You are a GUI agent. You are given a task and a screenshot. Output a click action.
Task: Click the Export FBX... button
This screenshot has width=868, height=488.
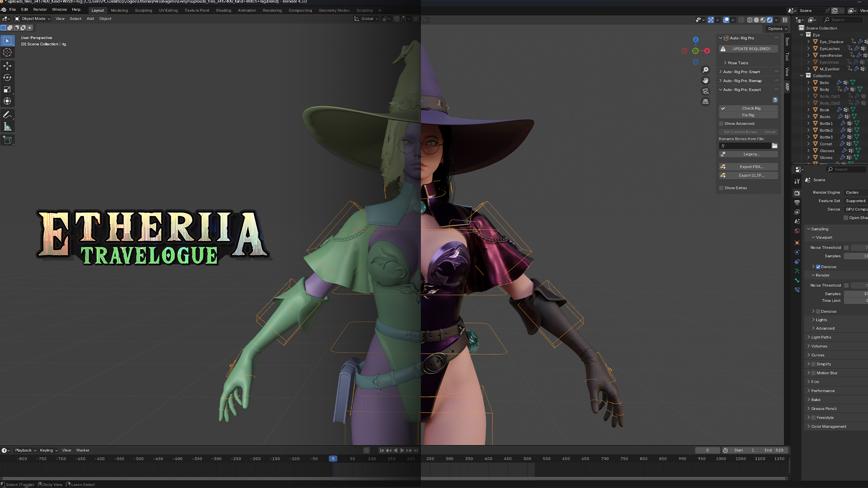click(x=749, y=167)
